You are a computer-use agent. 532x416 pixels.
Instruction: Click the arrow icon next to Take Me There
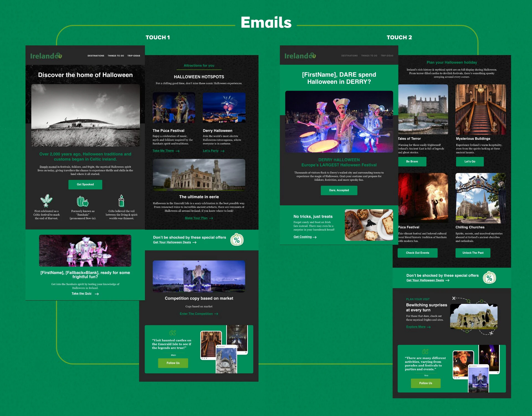(x=178, y=151)
